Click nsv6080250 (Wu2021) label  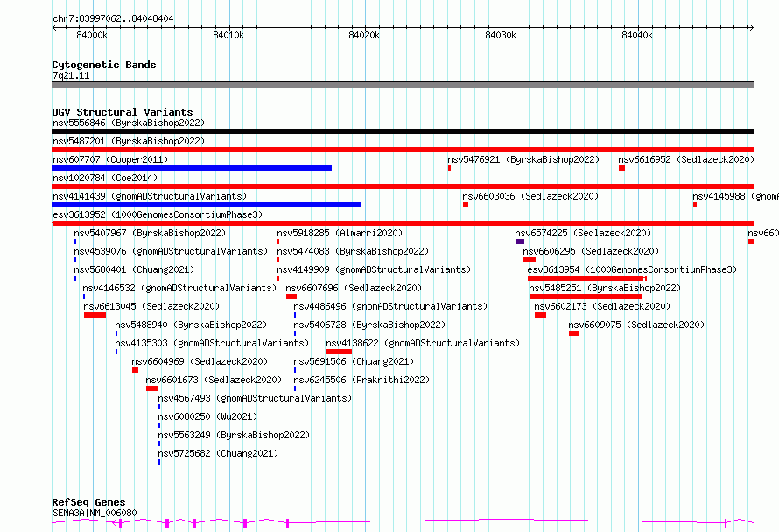[x=207, y=416]
